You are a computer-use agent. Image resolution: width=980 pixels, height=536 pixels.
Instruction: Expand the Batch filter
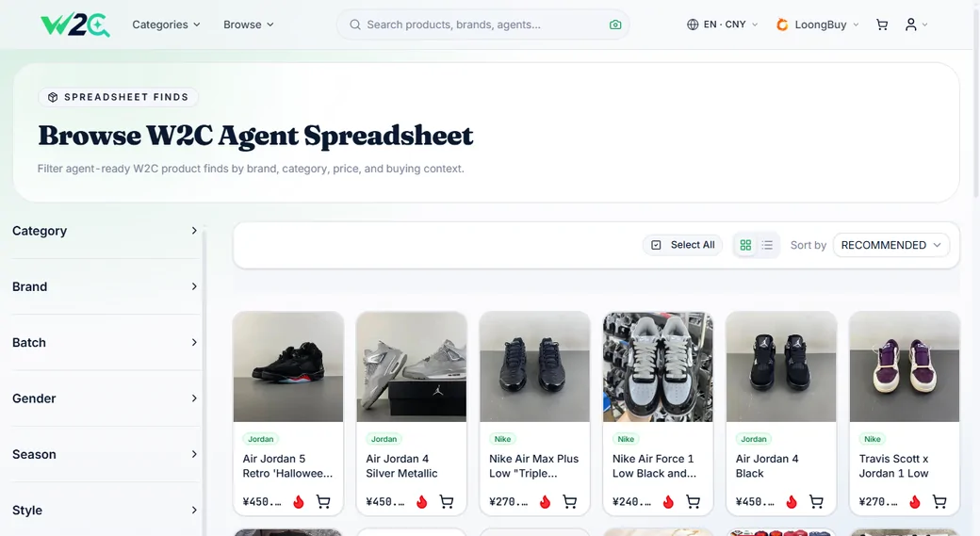coord(105,342)
